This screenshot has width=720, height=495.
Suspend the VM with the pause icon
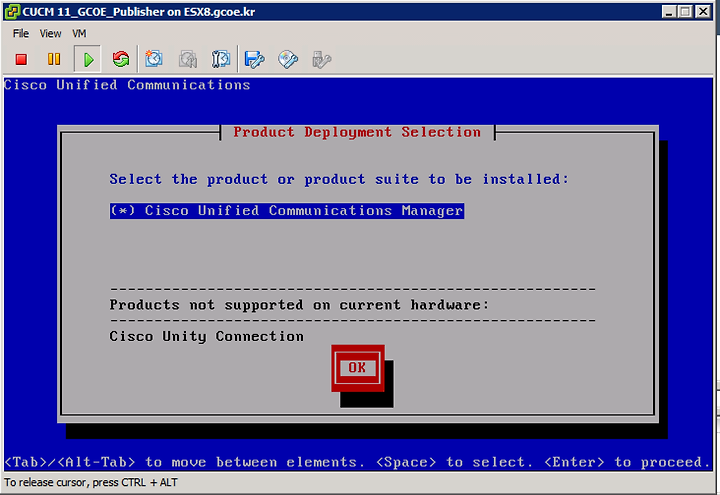pyautogui.click(x=54, y=59)
